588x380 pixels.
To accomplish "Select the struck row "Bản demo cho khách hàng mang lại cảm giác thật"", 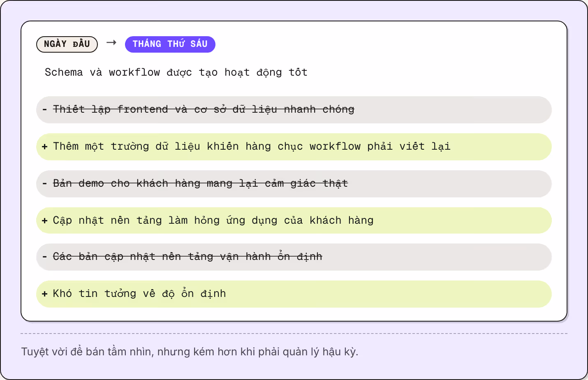I will 294,184.
